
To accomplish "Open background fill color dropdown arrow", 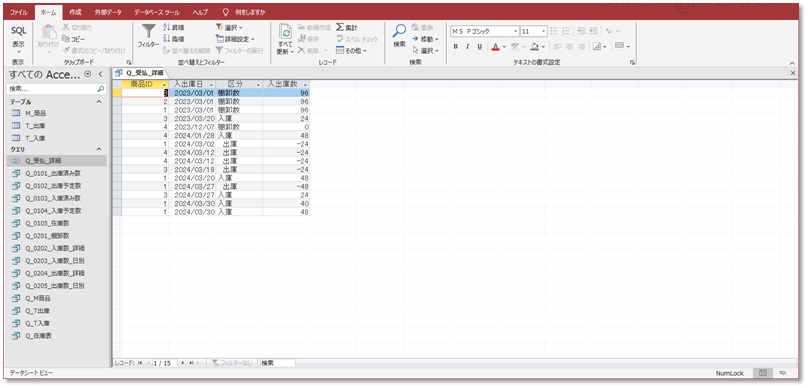I will (x=543, y=47).
